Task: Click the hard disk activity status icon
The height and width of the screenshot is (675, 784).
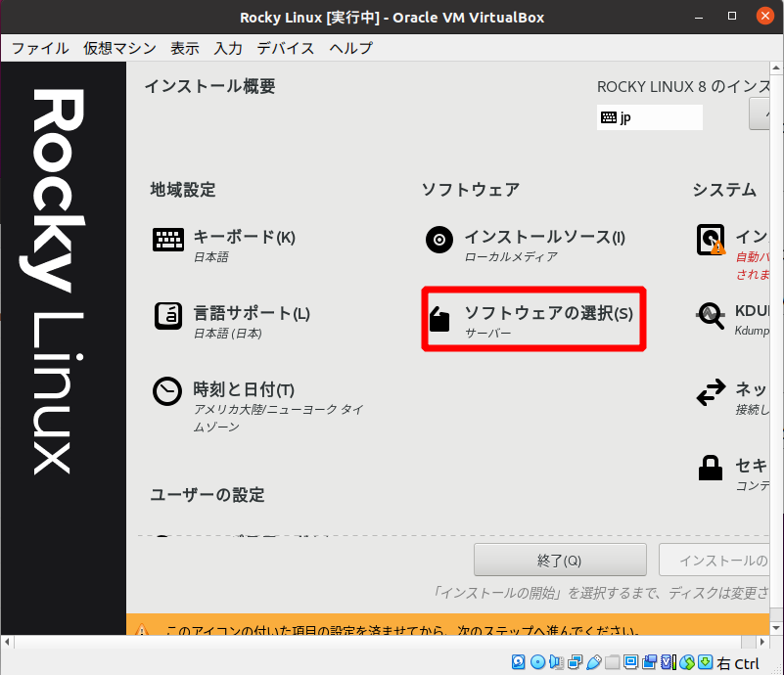Action: pos(519,662)
